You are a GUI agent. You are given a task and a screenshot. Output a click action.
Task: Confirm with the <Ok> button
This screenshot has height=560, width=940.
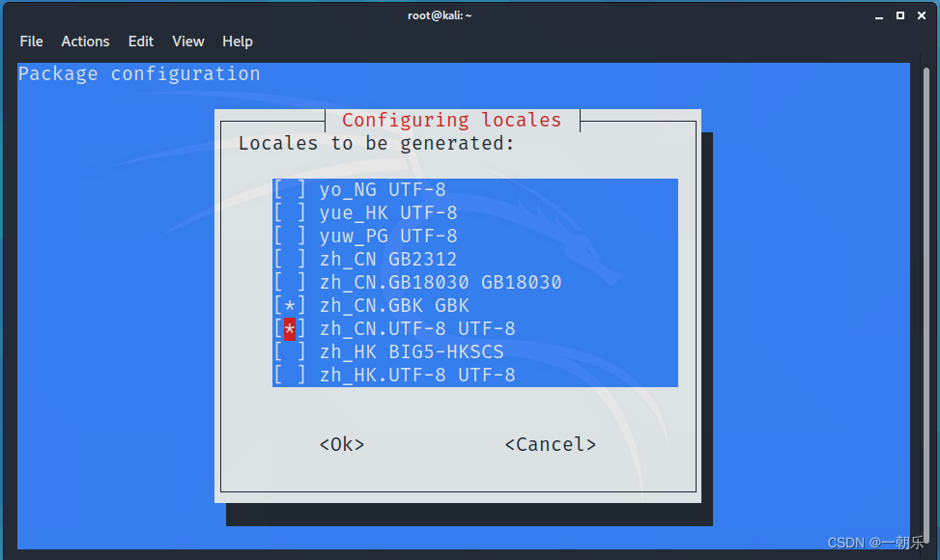click(342, 444)
